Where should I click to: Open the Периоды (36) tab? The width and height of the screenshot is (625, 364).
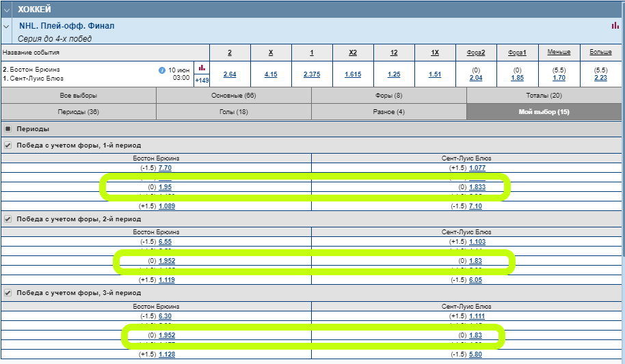click(79, 111)
